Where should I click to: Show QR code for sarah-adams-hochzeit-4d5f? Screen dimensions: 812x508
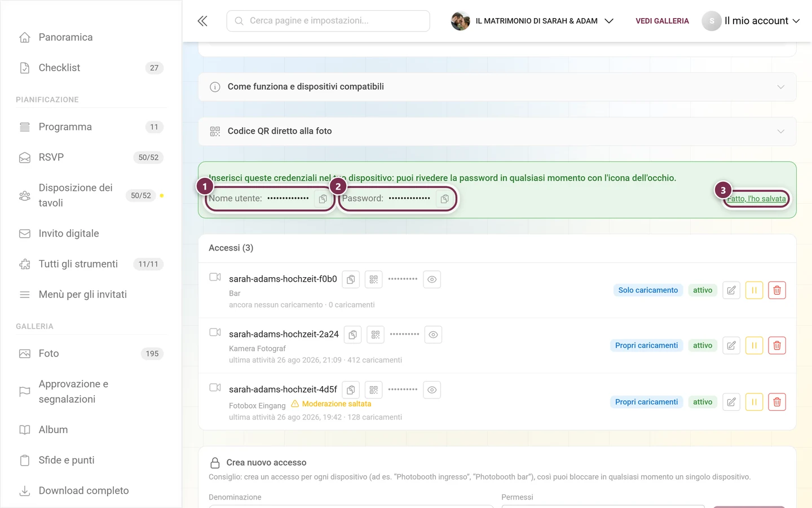[373, 390]
